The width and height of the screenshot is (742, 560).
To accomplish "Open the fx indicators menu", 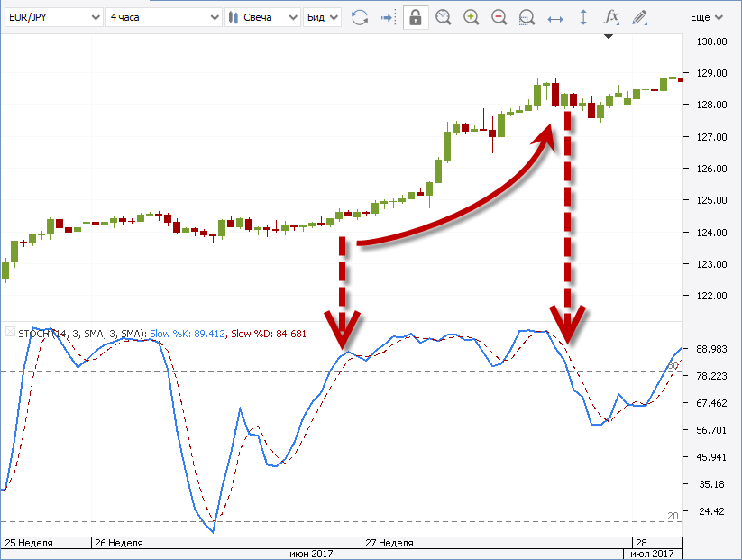I will [611, 17].
